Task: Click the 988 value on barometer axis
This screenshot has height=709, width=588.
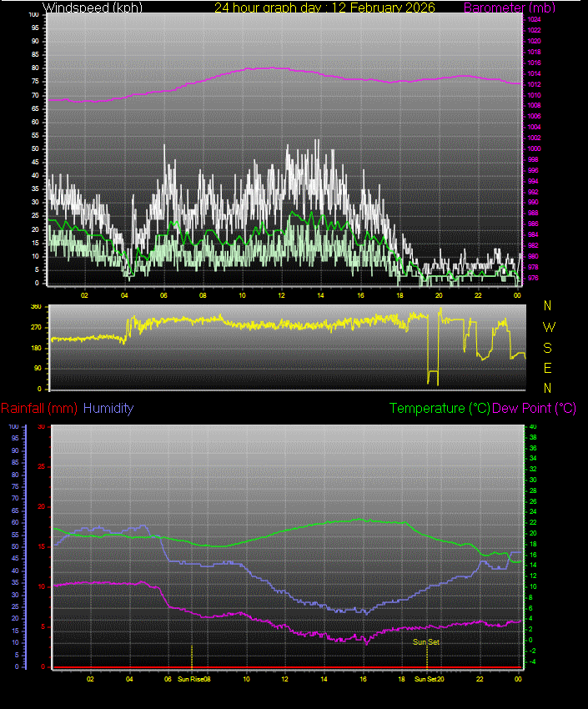Action: click(x=533, y=213)
